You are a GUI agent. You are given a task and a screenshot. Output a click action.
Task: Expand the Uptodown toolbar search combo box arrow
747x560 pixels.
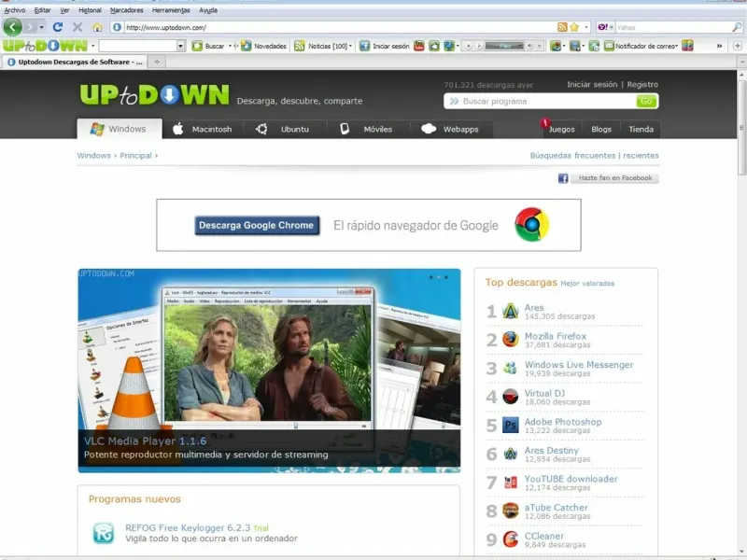click(180, 46)
